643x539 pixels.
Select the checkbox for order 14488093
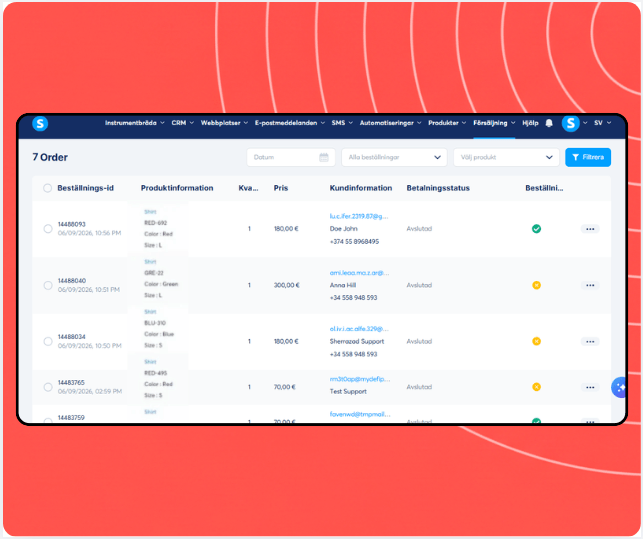(48, 229)
